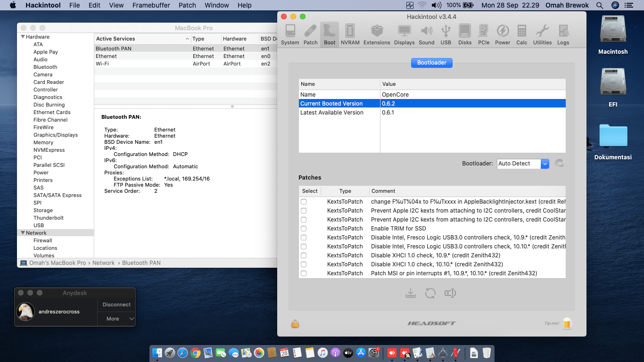Expand the AnyDesk More dropdown
Image resolution: width=644 pixels, height=362 pixels.
116,319
